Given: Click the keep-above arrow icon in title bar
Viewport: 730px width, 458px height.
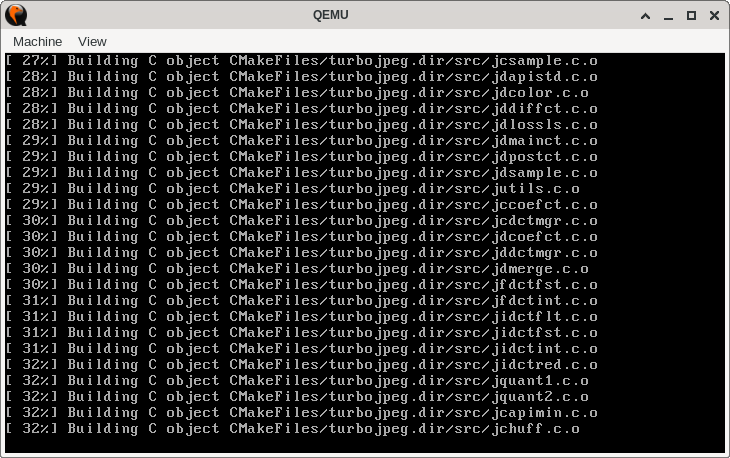Looking at the screenshot, I should pos(645,16).
